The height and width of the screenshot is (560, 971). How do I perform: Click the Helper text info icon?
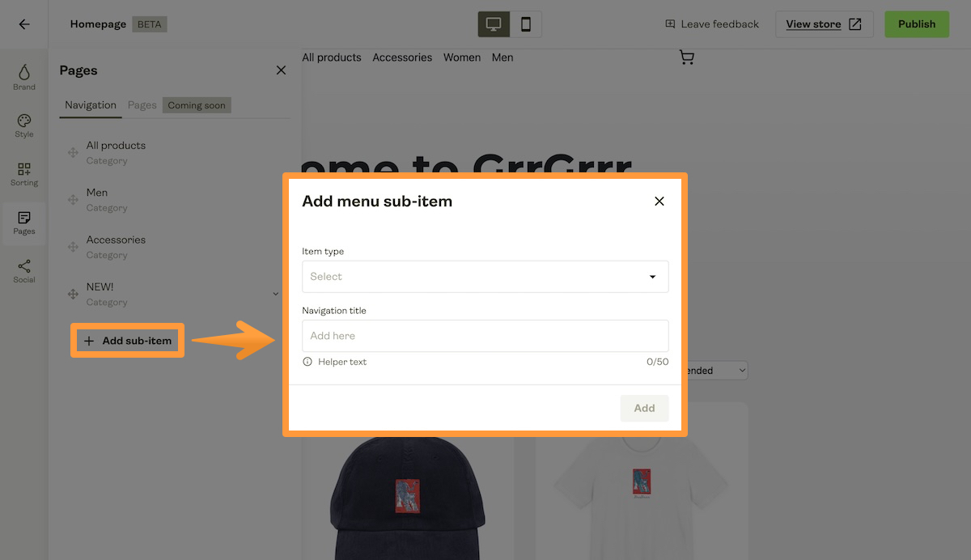coord(307,362)
